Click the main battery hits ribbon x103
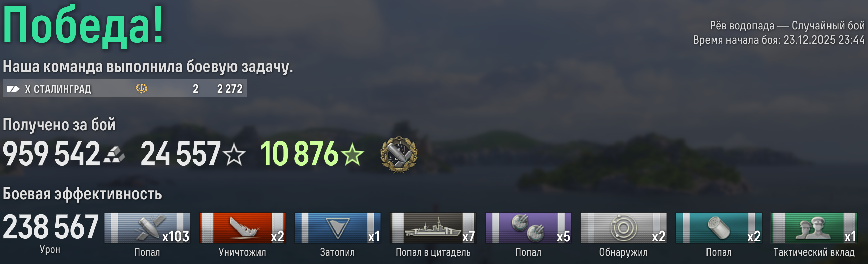Screen dimensions: 868x264 coord(147,228)
